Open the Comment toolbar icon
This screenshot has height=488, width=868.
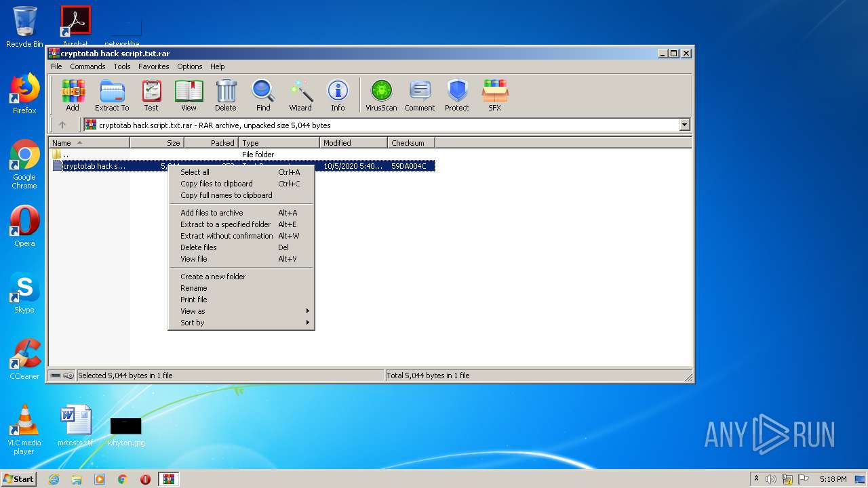coord(420,95)
